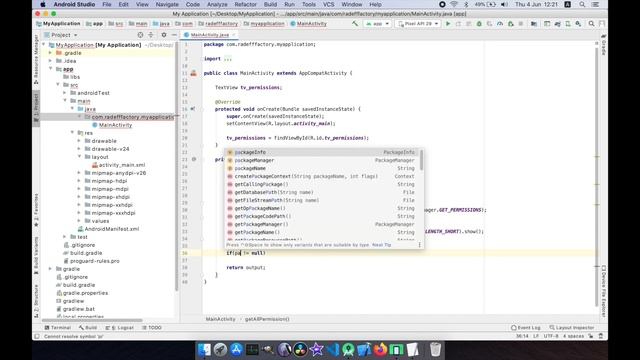Open the File menu

(107, 4)
